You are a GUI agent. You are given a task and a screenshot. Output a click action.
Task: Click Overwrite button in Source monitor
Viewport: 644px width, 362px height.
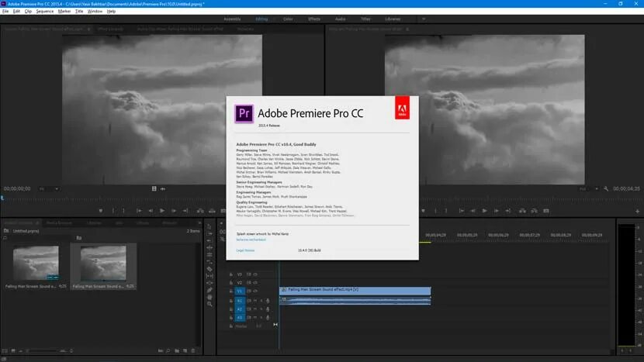[x=212, y=211]
